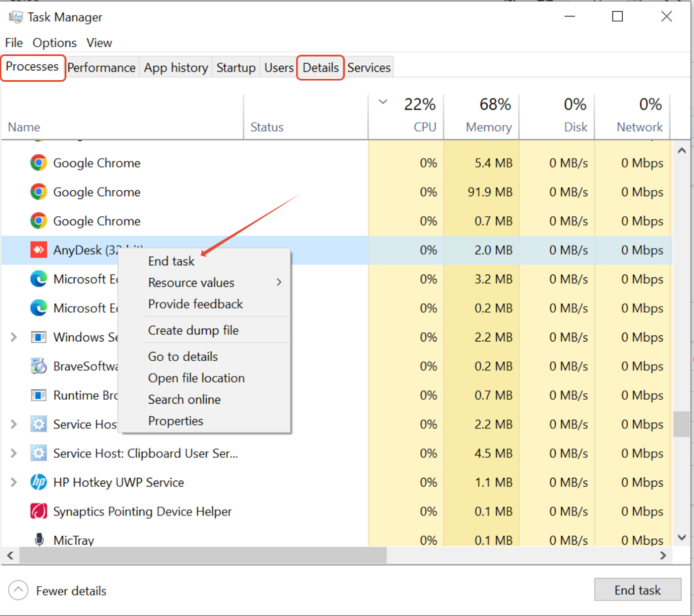The width and height of the screenshot is (694, 616).
Task: Click the horizontal scrollbar thumb
Action: pyautogui.click(x=203, y=555)
